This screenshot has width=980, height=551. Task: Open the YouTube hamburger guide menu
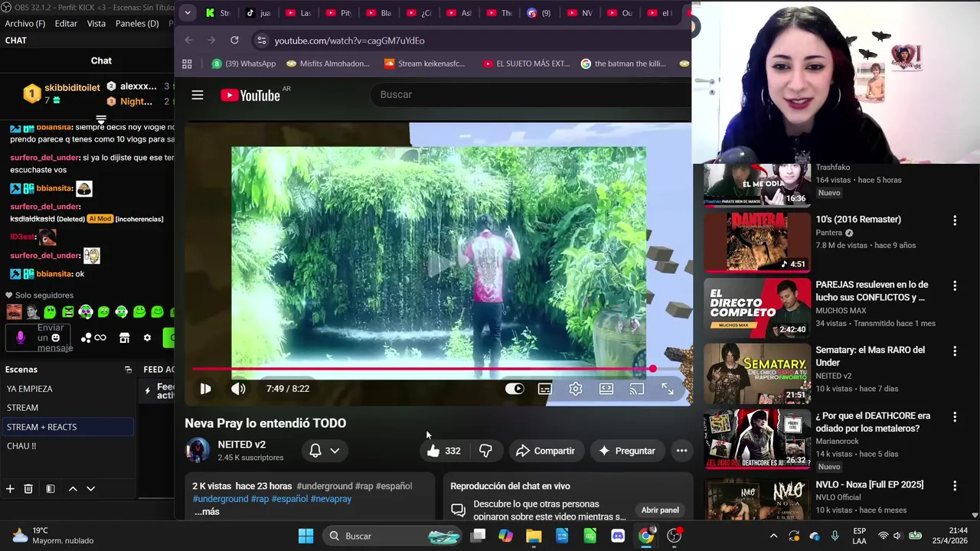[198, 95]
